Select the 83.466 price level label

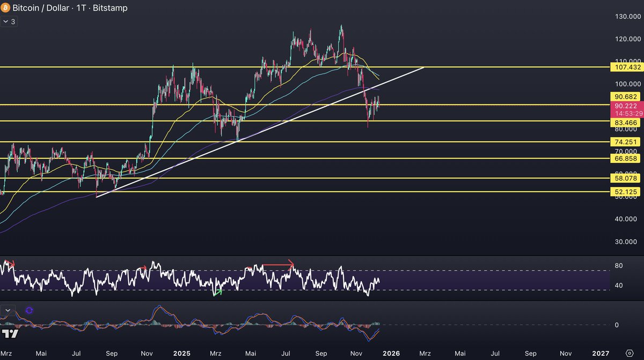coord(626,123)
